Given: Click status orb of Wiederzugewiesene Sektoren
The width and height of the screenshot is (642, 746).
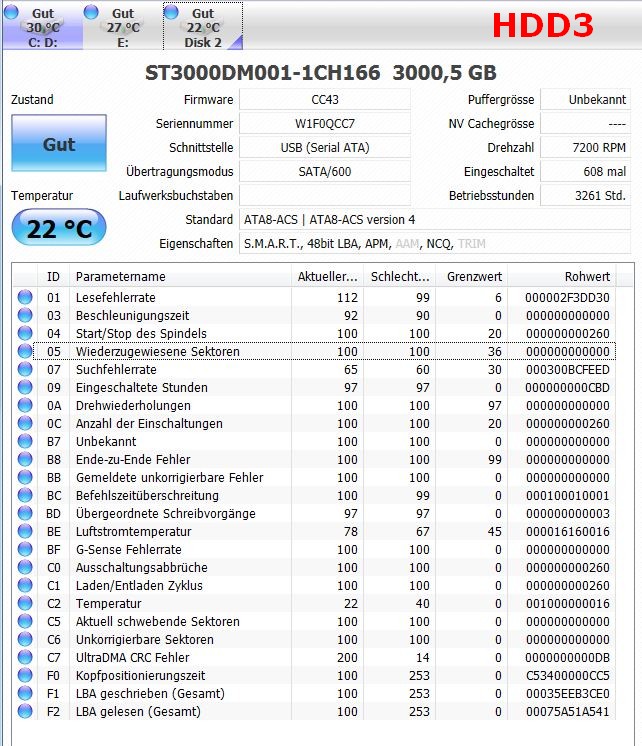Looking at the screenshot, I should pyautogui.click(x=25, y=352).
